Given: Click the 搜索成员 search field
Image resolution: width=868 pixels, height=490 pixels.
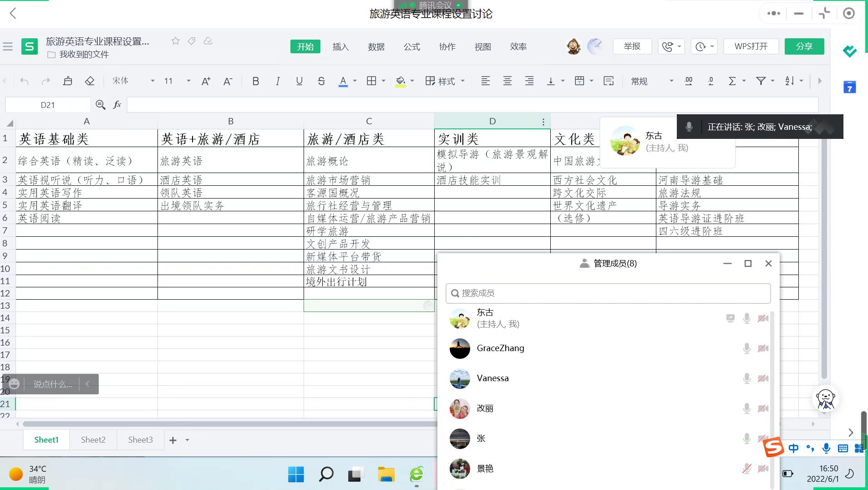Looking at the screenshot, I should point(608,293).
